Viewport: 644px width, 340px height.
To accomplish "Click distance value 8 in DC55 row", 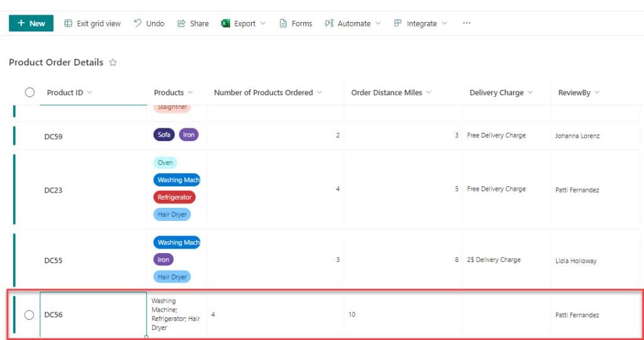I will point(457,260).
